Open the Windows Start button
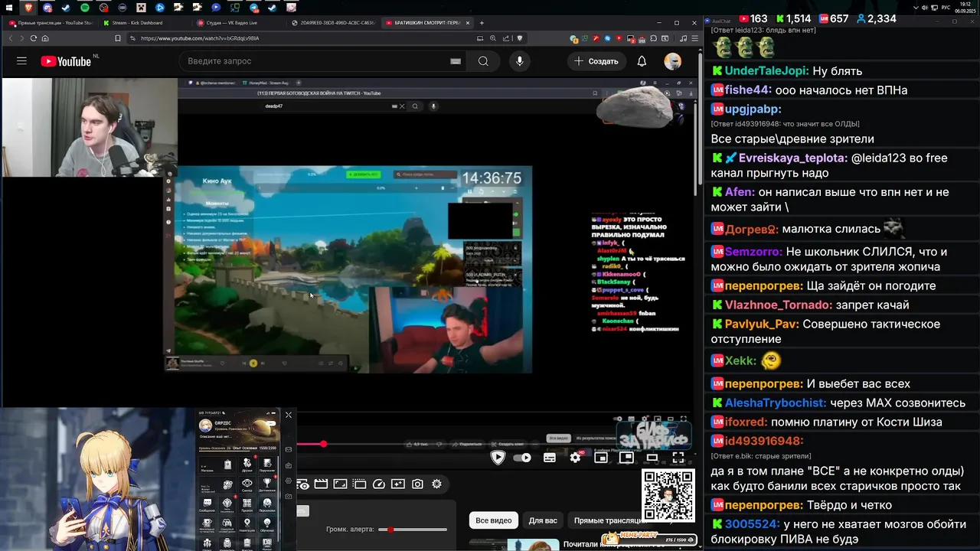The height and width of the screenshot is (551, 980). 8,8
